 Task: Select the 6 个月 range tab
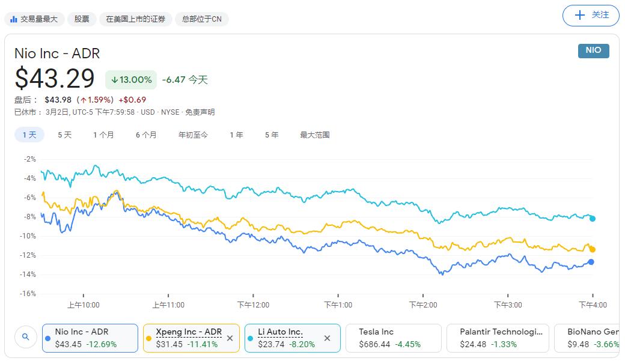[146, 135]
